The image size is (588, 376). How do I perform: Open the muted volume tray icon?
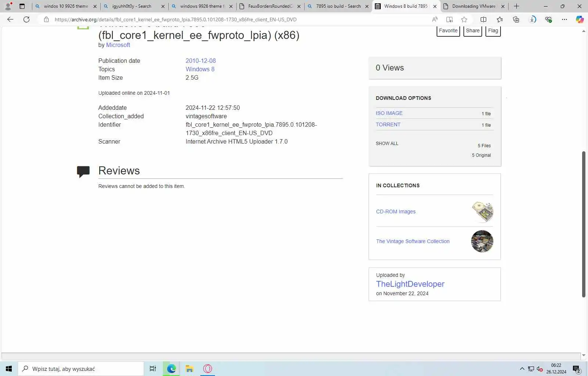point(540,369)
